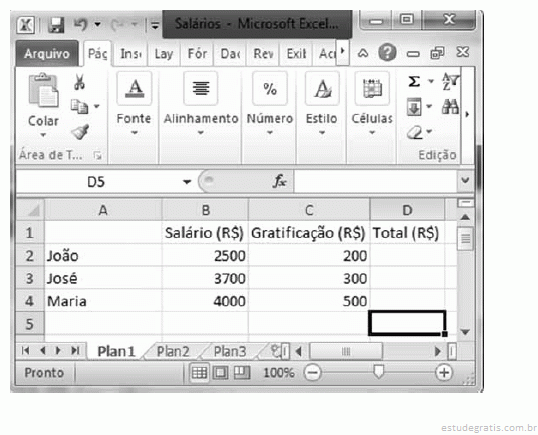Click the Find binoculars icon
The height and width of the screenshot is (435, 538).
pyautogui.click(x=450, y=107)
